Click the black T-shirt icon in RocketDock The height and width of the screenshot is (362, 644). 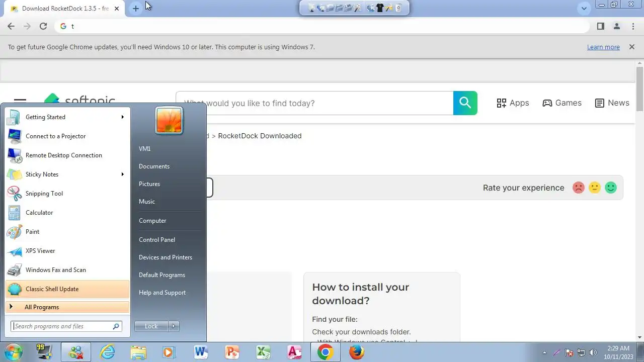[380, 8]
